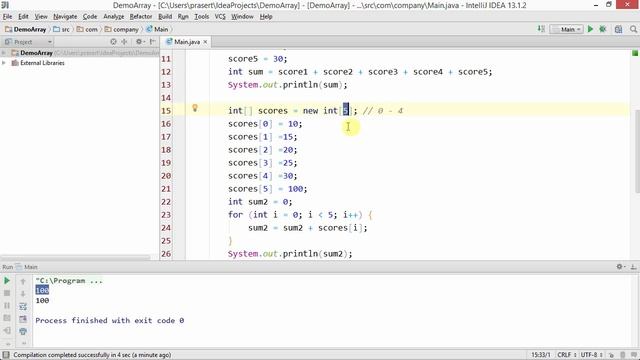Expand the External Libraries tree node

(4, 63)
